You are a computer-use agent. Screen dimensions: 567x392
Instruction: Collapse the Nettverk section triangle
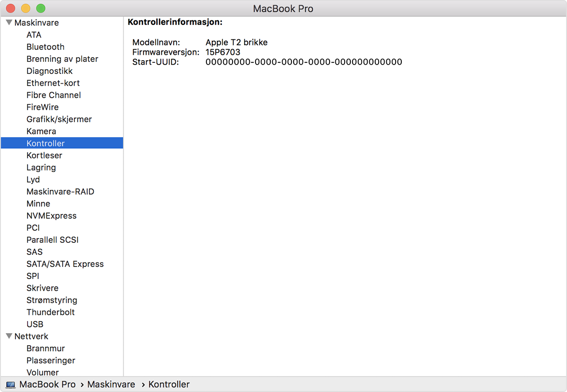[x=9, y=336]
